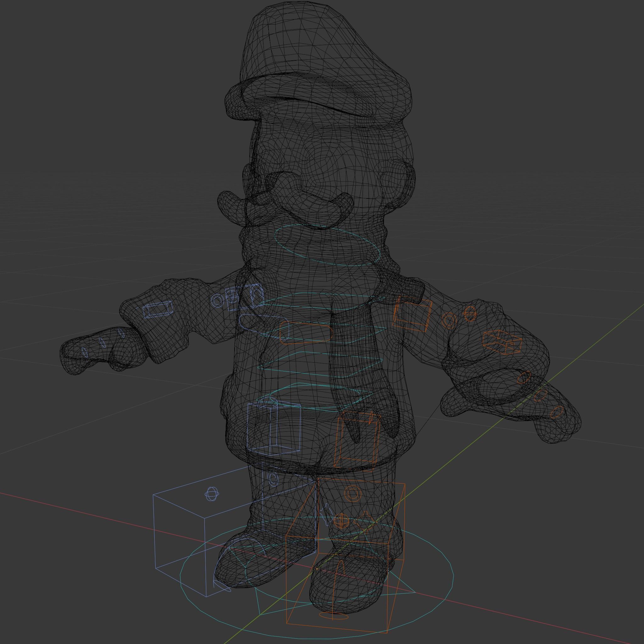644x644 pixels.
Task: Select the blue fingertip ellipse control
Action: (x=85, y=352)
